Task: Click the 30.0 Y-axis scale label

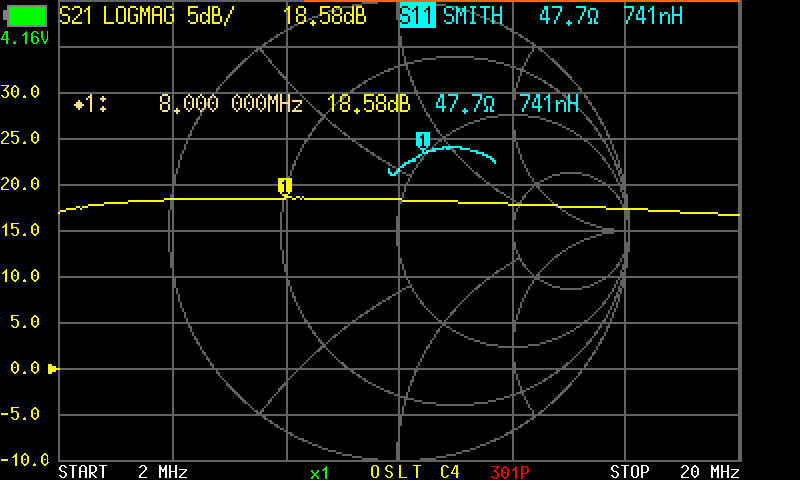Action: click(20, 92)
